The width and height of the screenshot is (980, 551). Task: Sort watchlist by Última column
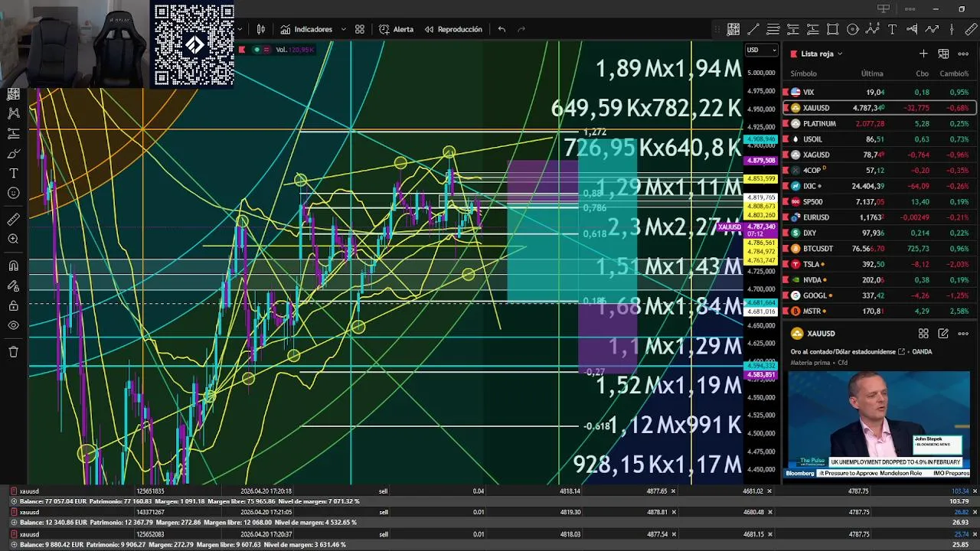[x=872, y=73]
